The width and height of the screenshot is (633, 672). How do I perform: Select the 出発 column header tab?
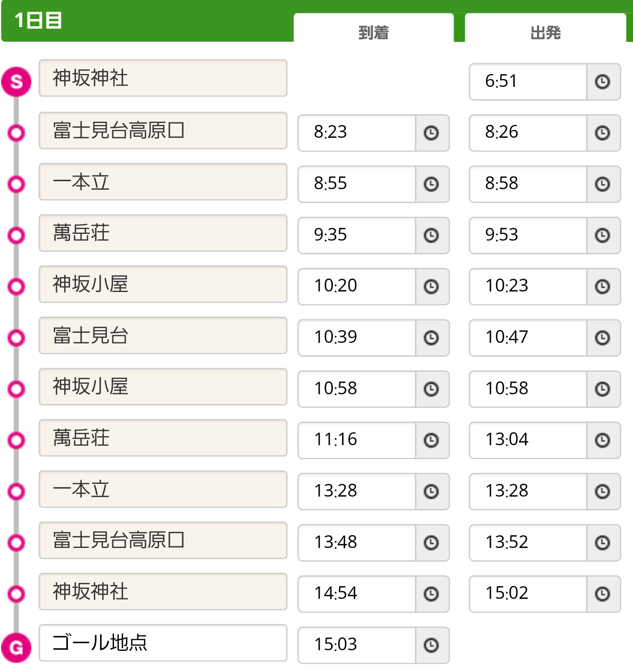[x=546, y=29]
